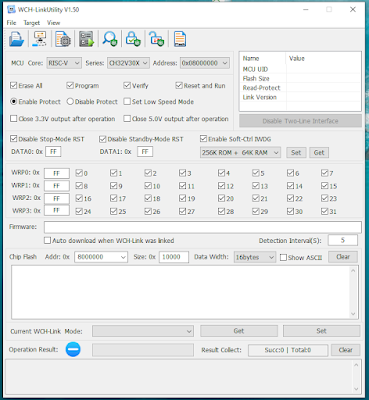Click Get button for WCH-Link Mode
The image size is (369, 400).
tap(239, 331)
